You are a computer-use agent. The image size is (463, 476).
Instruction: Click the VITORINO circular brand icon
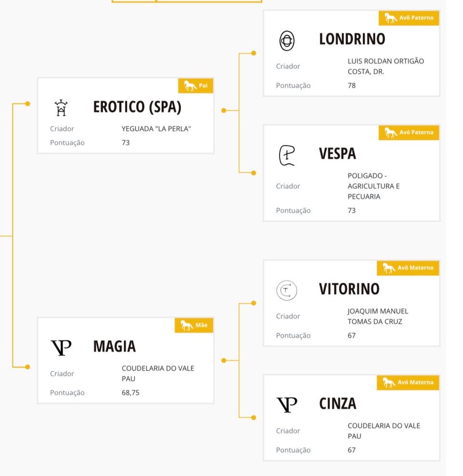click(x=287, y=290)
